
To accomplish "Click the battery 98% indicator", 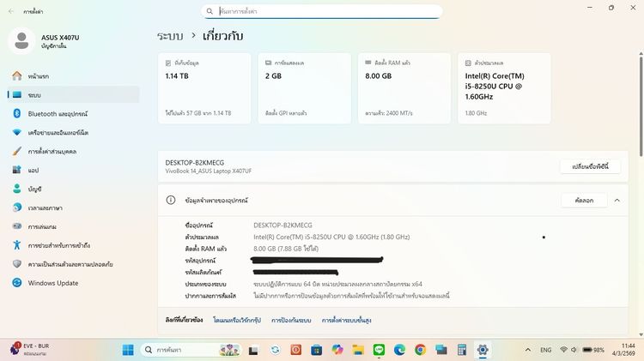I will tap(593, 350).
